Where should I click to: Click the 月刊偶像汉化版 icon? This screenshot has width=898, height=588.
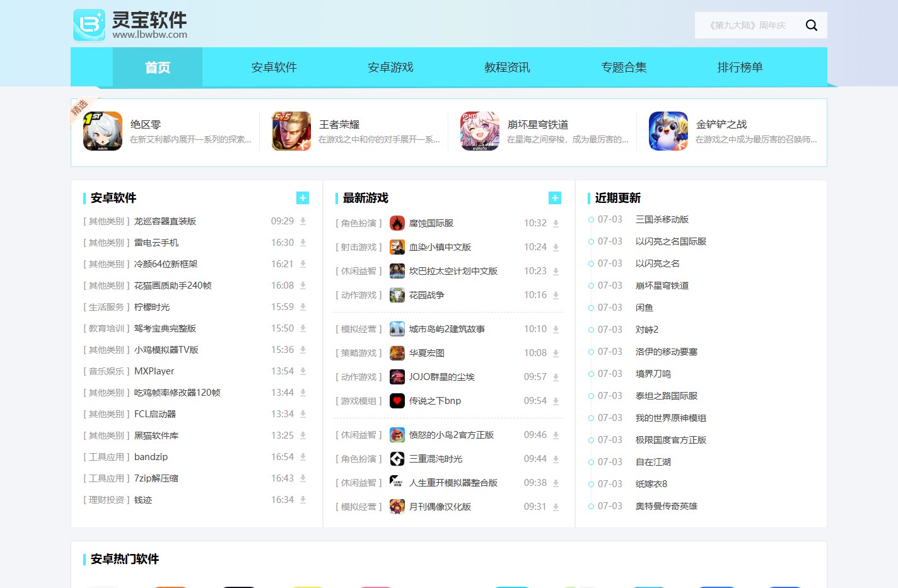[397, 507]
